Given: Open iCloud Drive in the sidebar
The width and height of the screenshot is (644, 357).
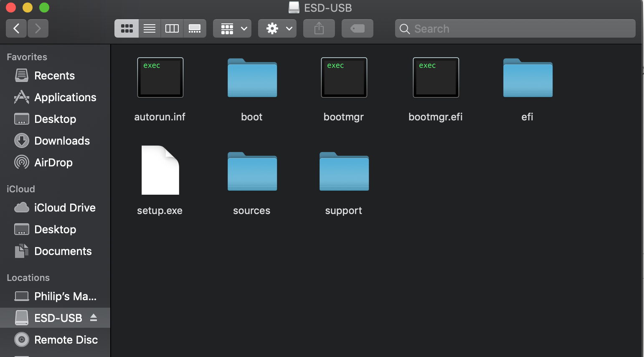Looking at the screenshot, I should (x=55, y=208).
